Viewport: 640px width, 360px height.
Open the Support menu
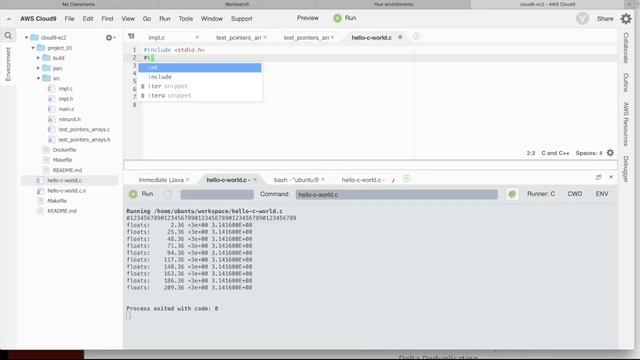click(242, 19)
